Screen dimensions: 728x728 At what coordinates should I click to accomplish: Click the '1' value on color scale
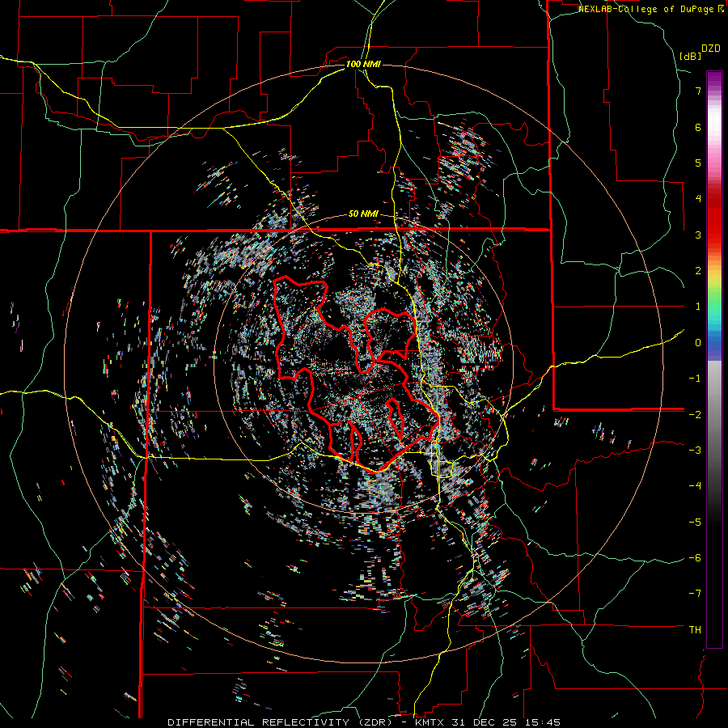pos(698,307)
